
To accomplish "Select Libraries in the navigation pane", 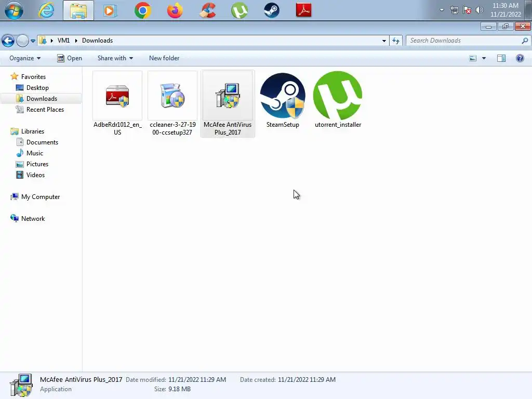I will pyautogui.click(x=33, y=131).
